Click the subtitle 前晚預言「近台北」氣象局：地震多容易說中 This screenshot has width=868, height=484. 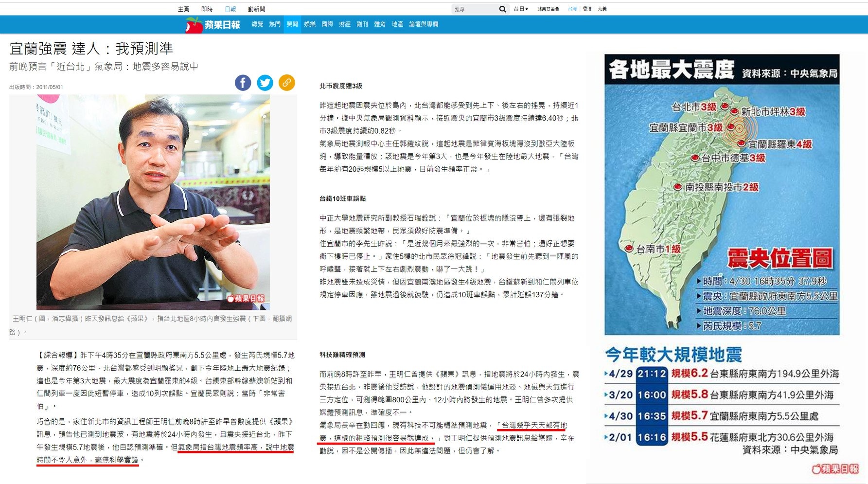coord(104,67)
